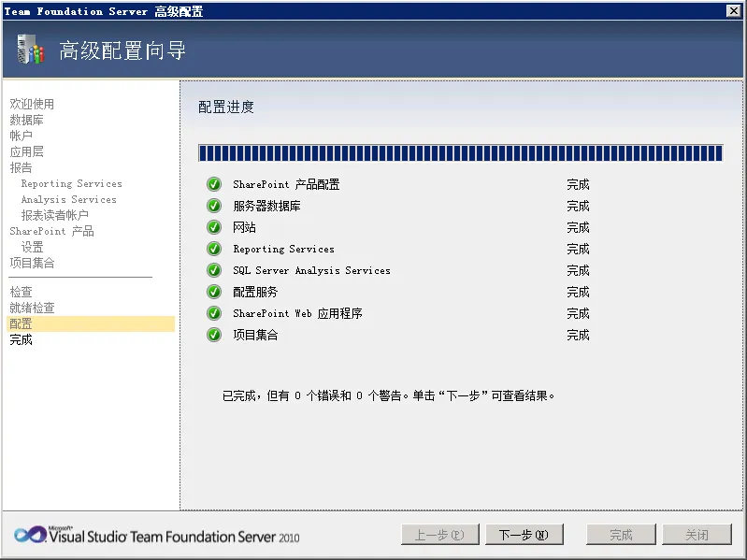Select the 帐户 step in the sidebar
747x560 pixels.
(21, 136)
